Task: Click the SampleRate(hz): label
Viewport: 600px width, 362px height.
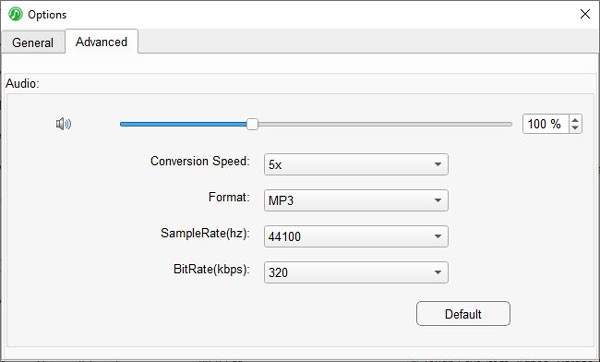Action: pyautogui.click(x=205, y=233)
